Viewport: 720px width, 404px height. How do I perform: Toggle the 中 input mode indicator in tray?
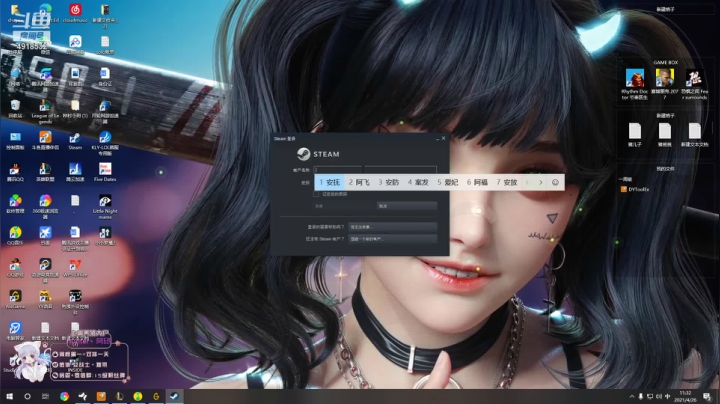667,396
